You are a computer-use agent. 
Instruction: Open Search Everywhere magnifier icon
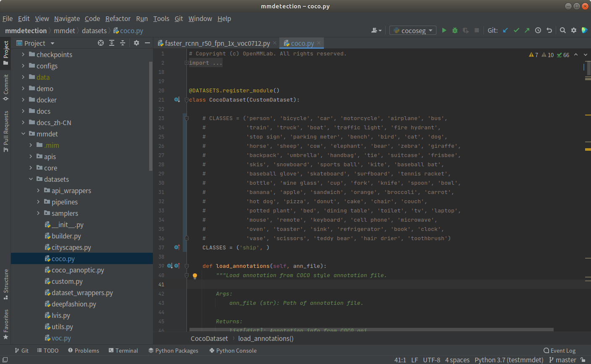[x=563, y=30]
